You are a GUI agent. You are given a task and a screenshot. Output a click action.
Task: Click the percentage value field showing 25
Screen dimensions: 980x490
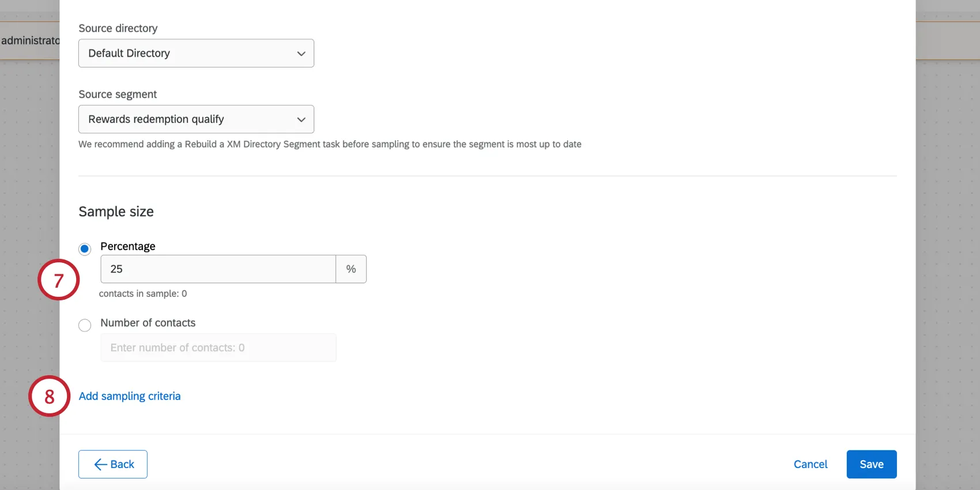(x=218, y=269)
